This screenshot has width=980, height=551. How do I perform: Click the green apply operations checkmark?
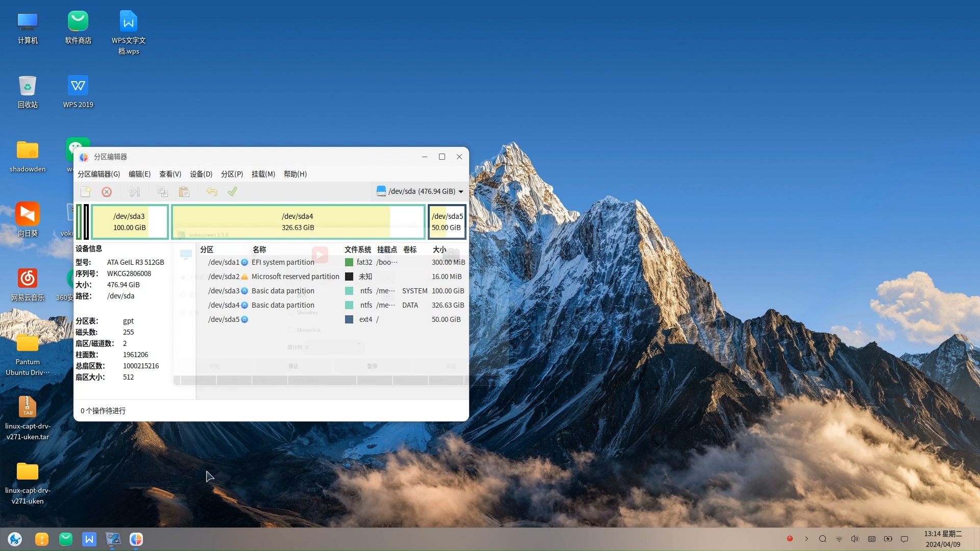coord(232,192)
